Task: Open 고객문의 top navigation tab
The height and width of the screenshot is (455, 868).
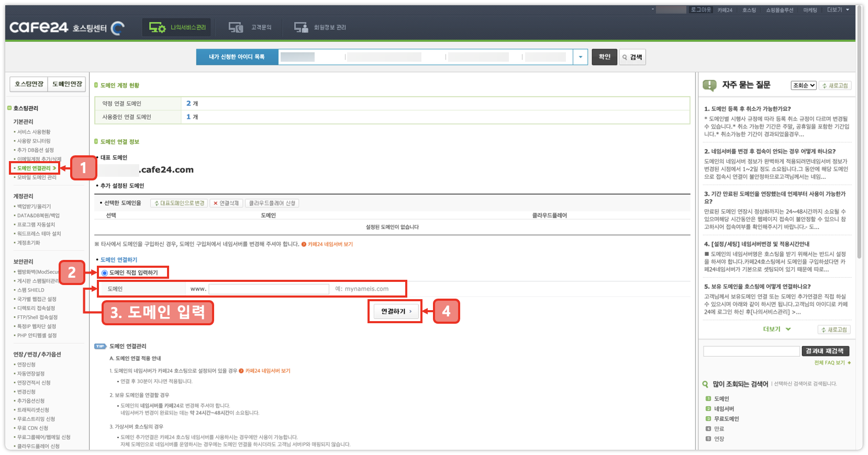Action: [x=250, y=27]
